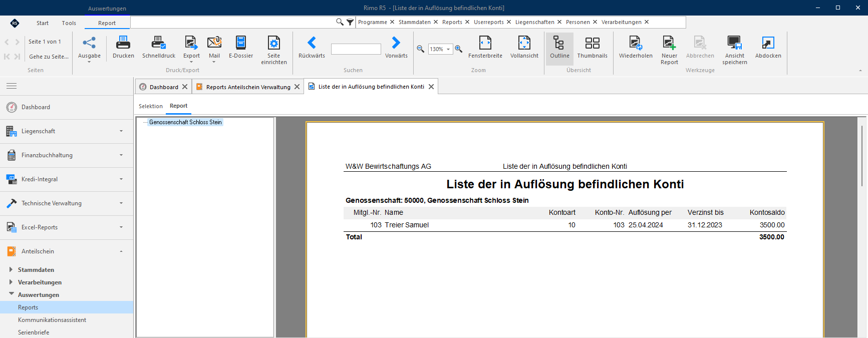Open the Rimo R5 application logo menu
Image resolution: width=868 pixels, height=338 pixels.
pos(15,23)
